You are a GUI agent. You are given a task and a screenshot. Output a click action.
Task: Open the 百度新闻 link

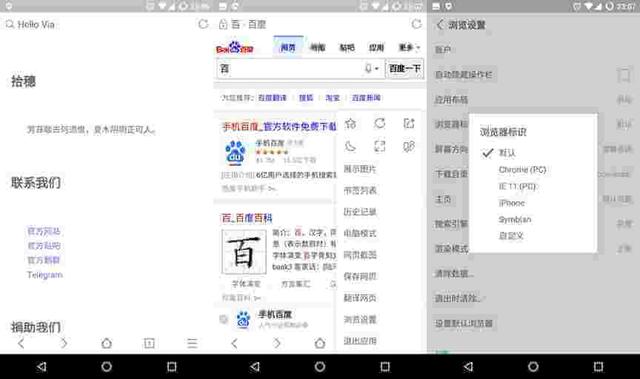click(x=366, y=98)
